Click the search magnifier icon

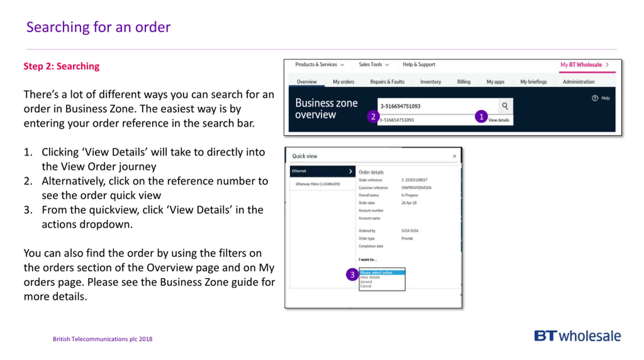(x=505, y=106)
